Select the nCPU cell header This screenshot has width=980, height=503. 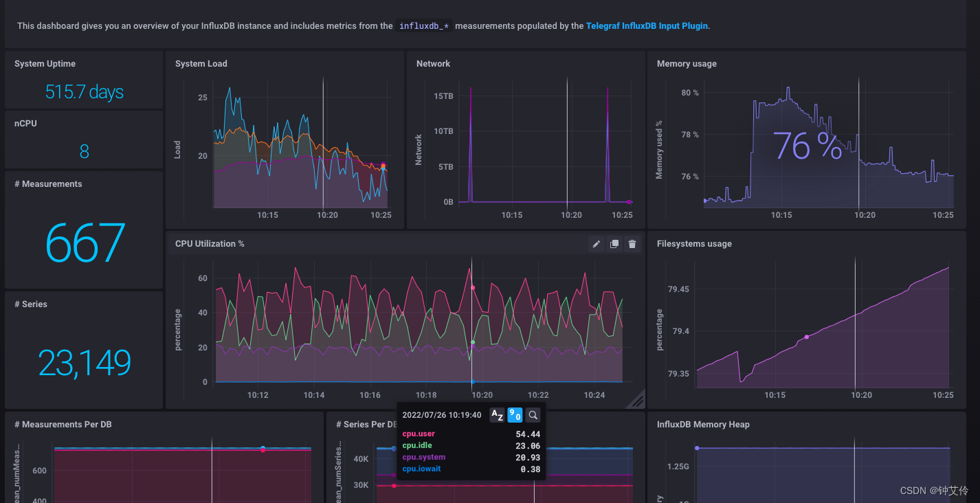coord(25,124)
